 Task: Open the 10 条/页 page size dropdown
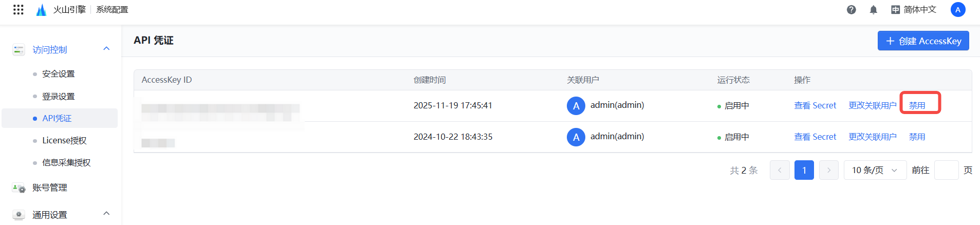pos(874,170)
